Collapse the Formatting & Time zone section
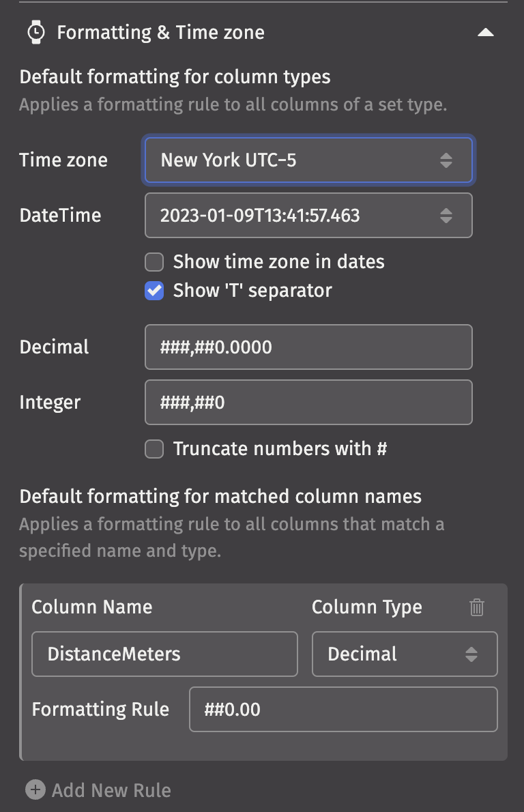 pyautogui.click(x=486, y=31)
